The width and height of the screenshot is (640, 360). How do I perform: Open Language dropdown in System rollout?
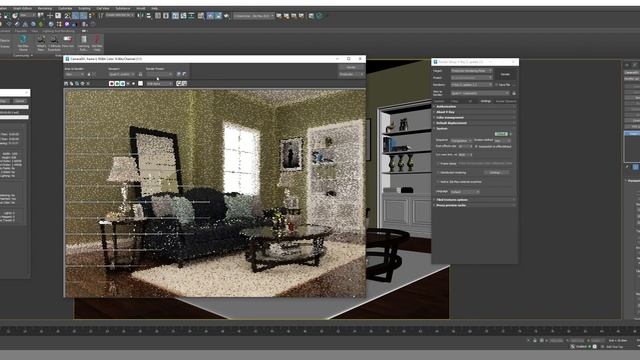(x=465, y=192)
